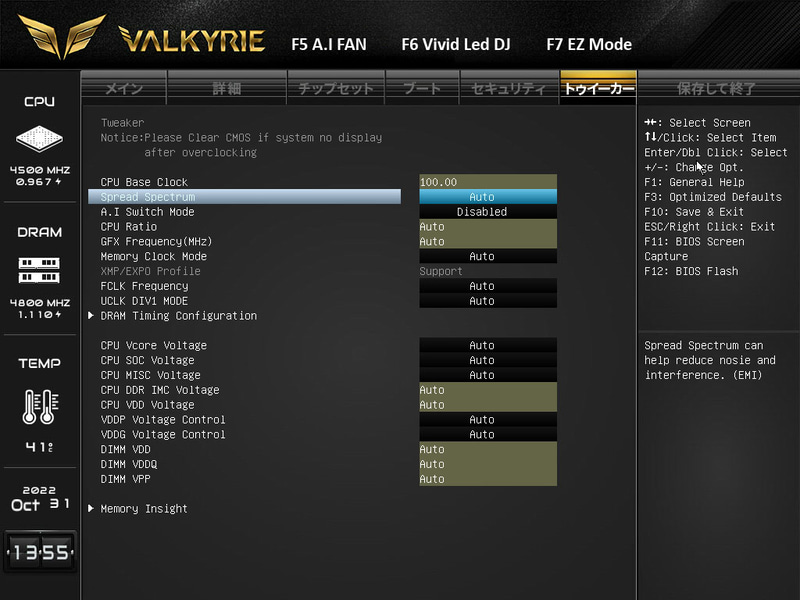The height and width of the screenshot is (600, 800).
Task: Click the CPU chip icon
Action: pyautogui.click(x=39, y=138)
